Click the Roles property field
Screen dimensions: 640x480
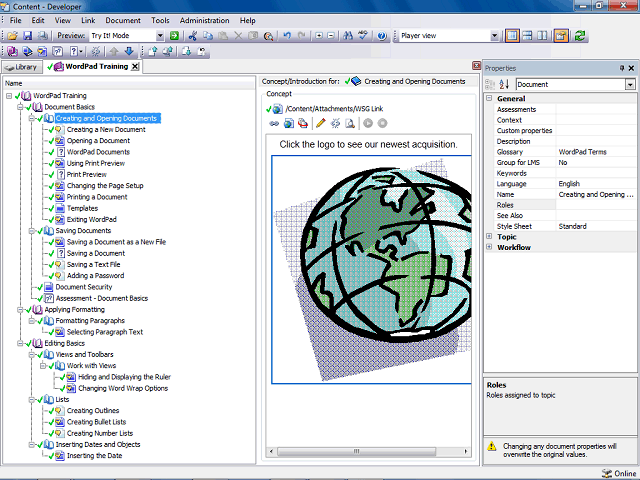click(596, 205)
